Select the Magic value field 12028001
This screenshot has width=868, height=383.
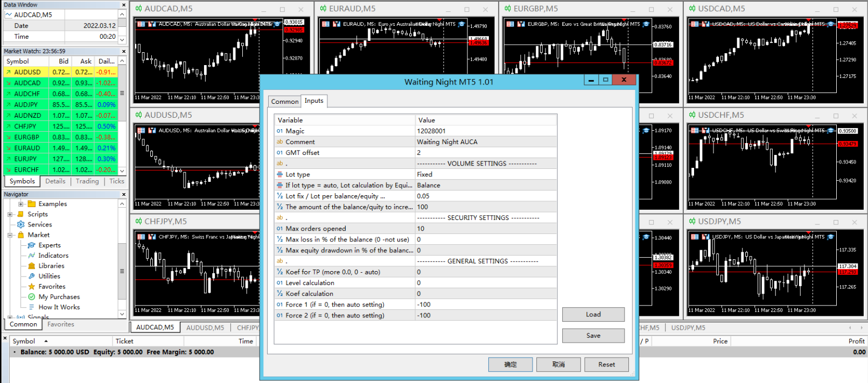(x=486, y=131)
